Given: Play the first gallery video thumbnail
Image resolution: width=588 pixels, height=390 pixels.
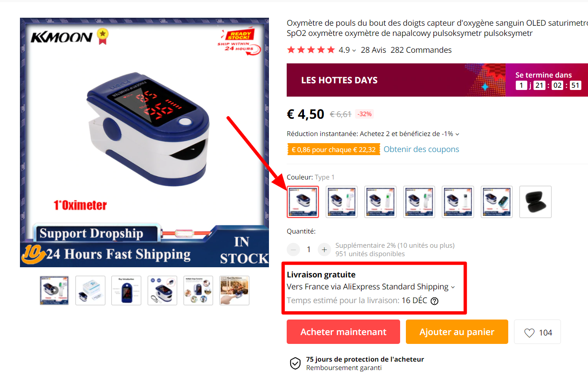Looking at the screenshot, I should tap(54, 290).
